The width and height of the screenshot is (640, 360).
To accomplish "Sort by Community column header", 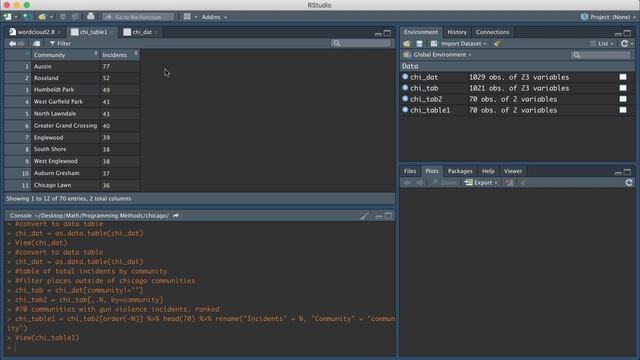I will coord(65,55).
